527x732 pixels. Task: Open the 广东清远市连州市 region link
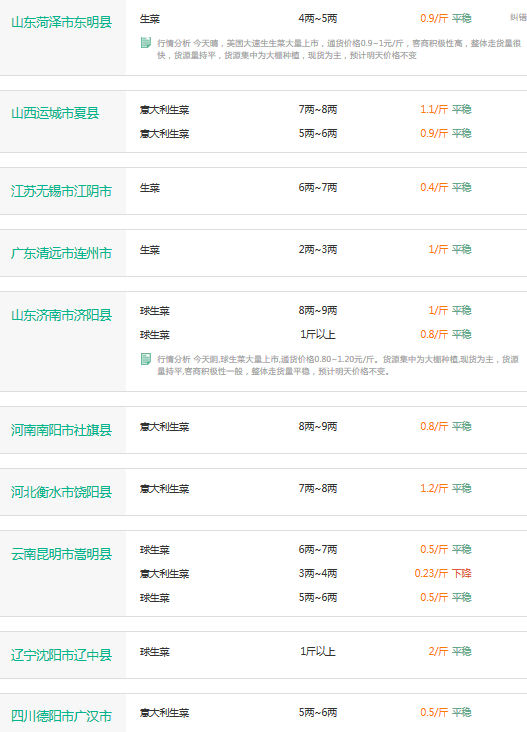coord(62,253)
